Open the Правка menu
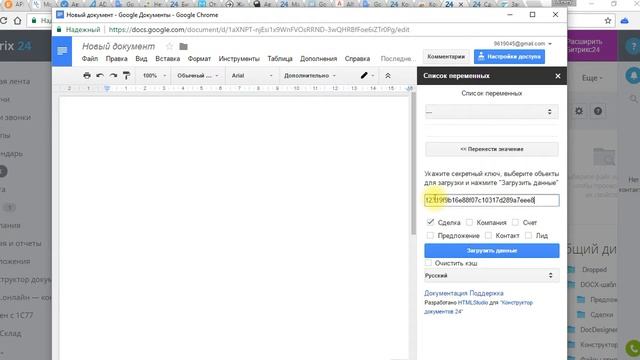 point(117,59)
